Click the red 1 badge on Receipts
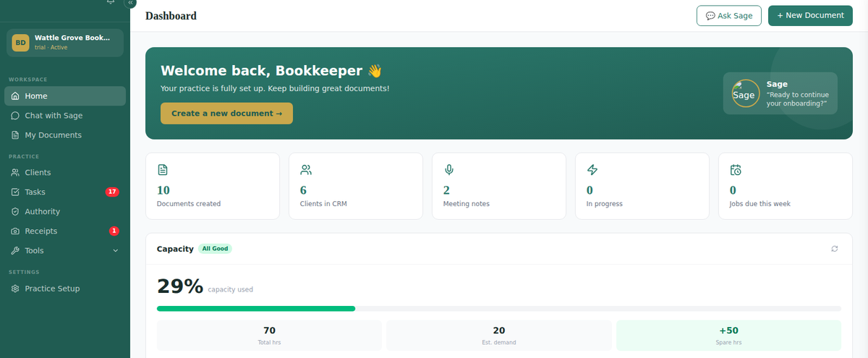Screen dimensions: 868x358 click(x=114, y=231)
